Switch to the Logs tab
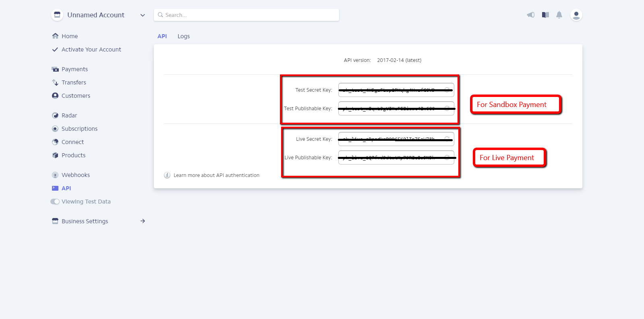 coord(184,36)
